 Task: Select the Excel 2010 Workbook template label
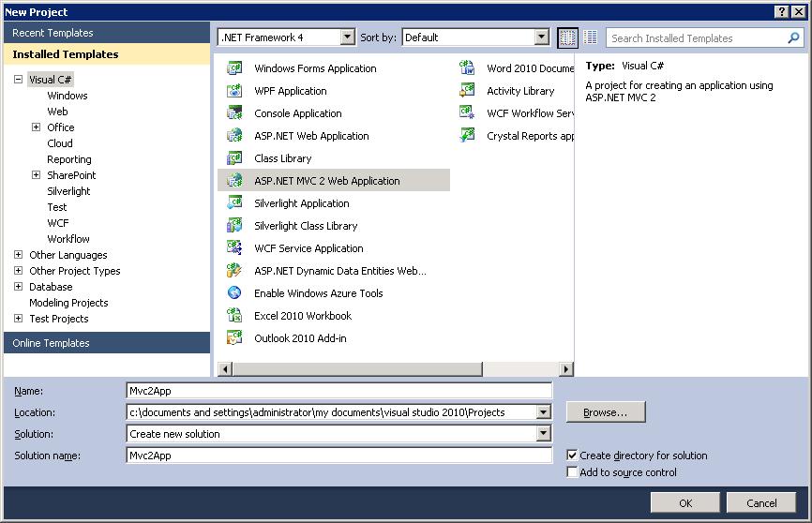(303, 316)
